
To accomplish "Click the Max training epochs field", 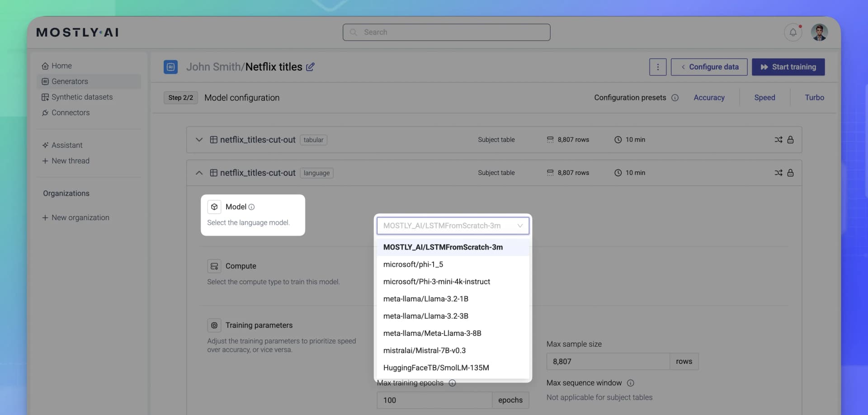I will coord(434,400).
